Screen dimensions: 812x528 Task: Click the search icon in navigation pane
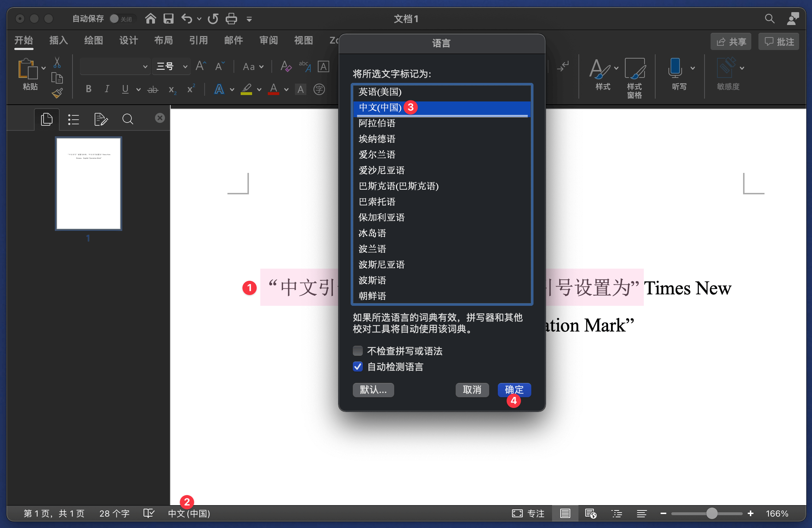(x=128, y=119)
